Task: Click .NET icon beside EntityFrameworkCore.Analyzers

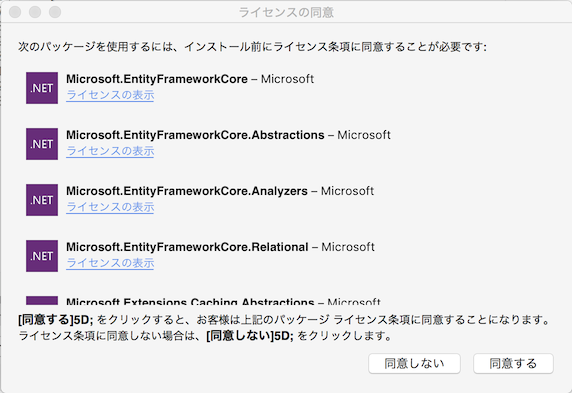Action: [42, 200]
